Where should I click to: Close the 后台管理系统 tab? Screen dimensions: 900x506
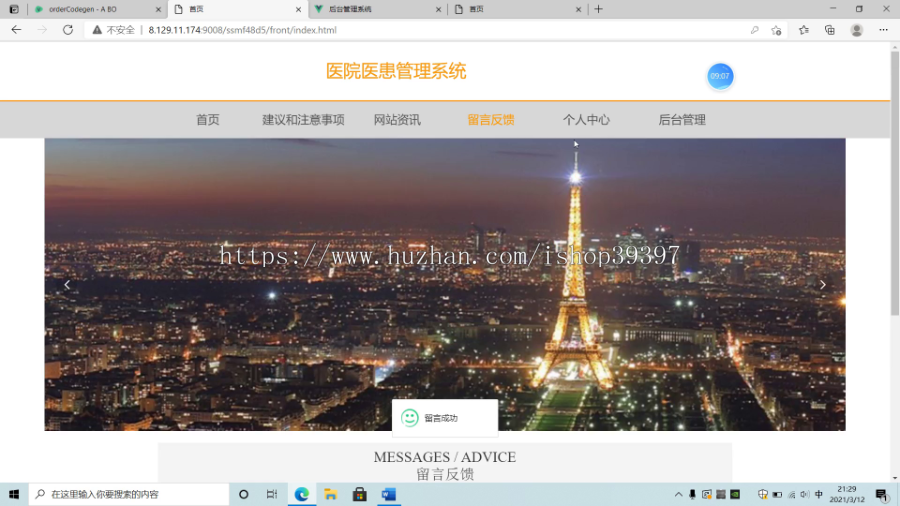pyautogui.click(x=439, y=9)
